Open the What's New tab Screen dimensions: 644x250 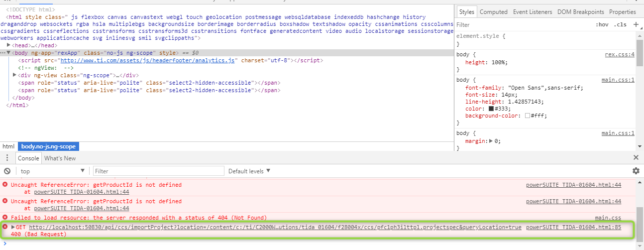[x=60, y=158]
